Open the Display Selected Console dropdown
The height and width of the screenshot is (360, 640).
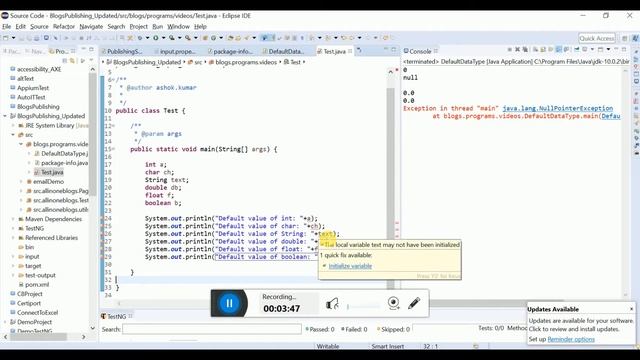coord(592,49)
